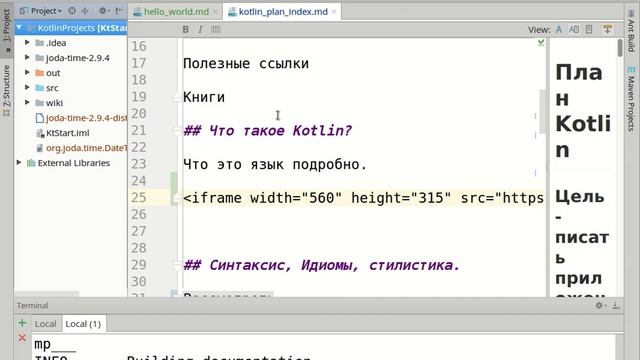
Task: Click 'План Kotlin' heading in preview
Action: point(583,111)
